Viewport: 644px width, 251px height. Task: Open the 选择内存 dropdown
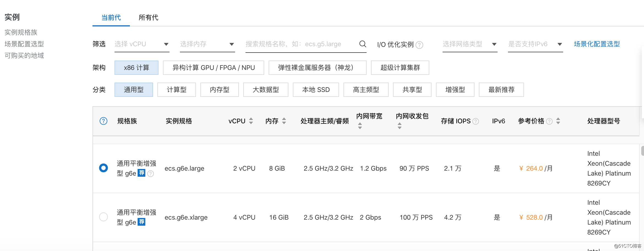click(x=208, y=44)
